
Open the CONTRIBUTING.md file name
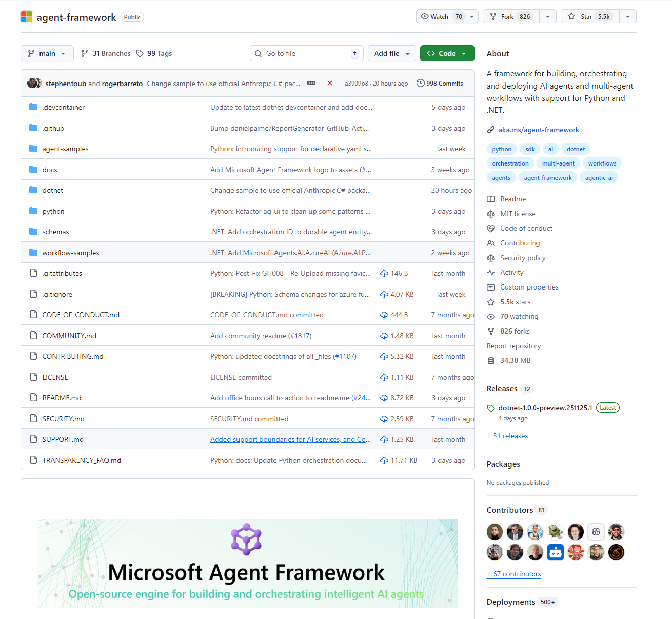tap(73, 356)
